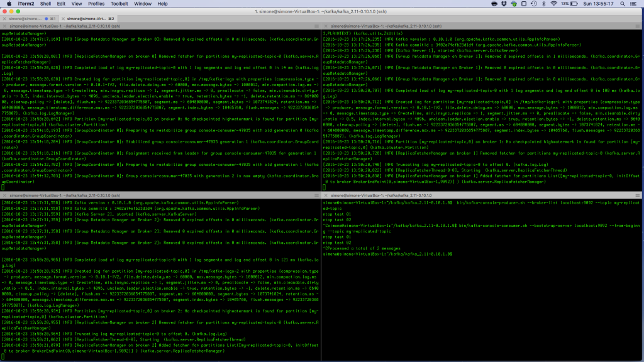Open the bottom-right pane's options menu icon
644x362 pixels.
coord(638,196)
